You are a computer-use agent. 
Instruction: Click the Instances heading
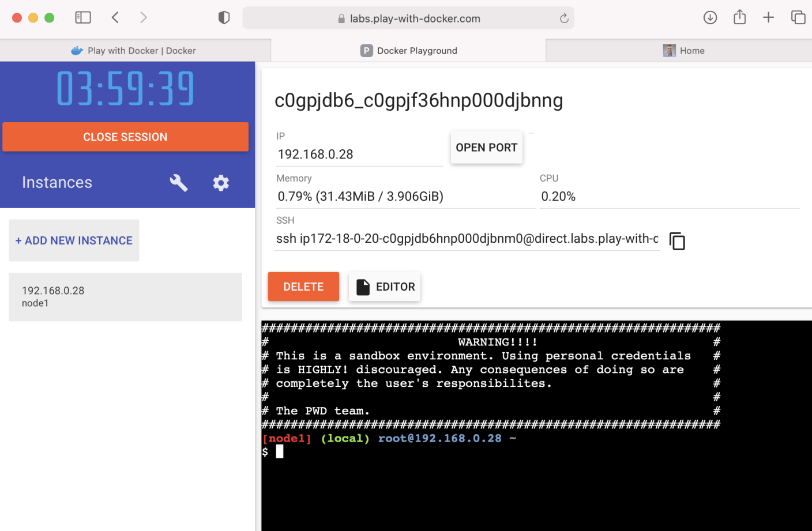tap(57, 182)
